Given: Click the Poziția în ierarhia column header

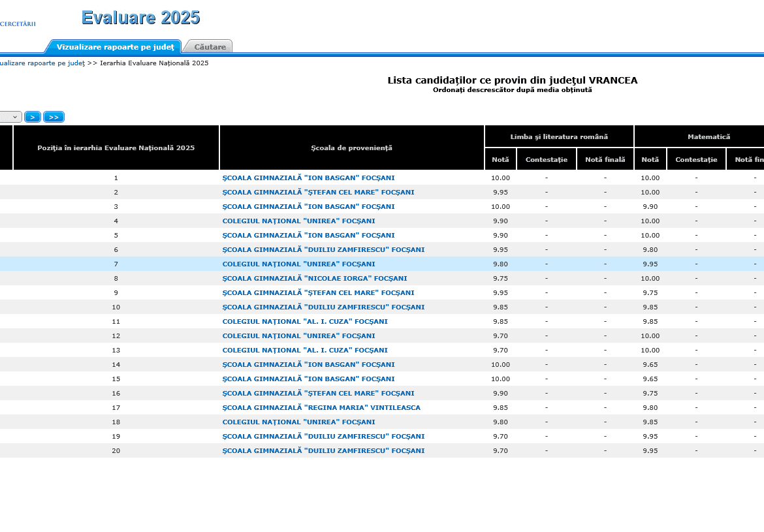Looking at the screenshot, I should (116, 148).
